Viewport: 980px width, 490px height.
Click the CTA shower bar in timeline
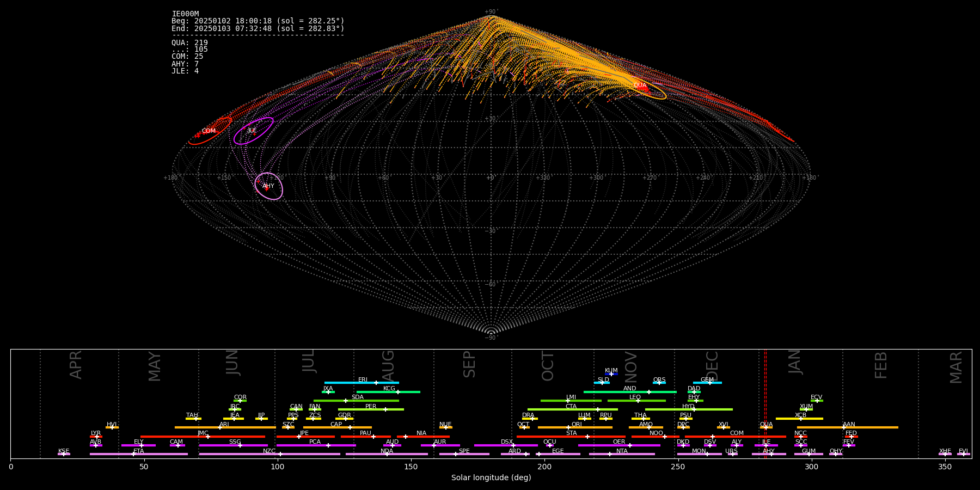573,409
